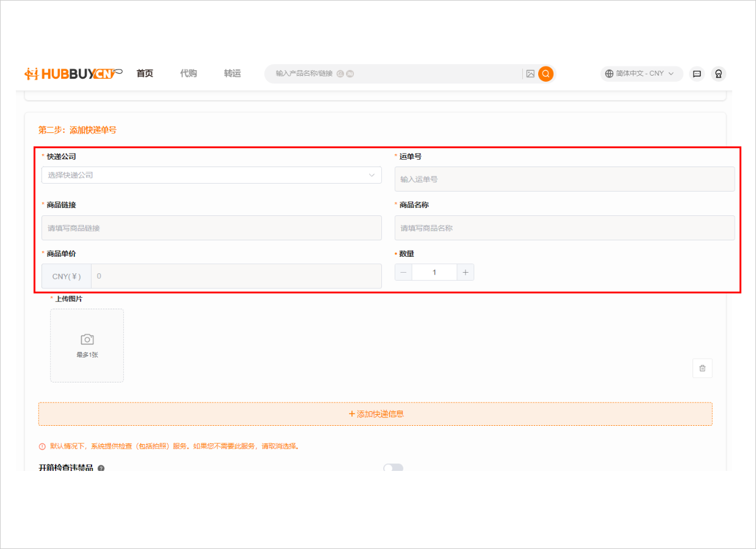Open the 选择快递公司 dropdown

point(211,175)
